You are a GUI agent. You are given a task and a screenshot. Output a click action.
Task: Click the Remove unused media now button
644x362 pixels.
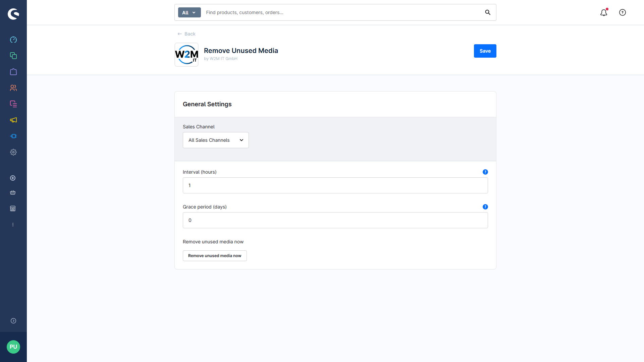click(x=215, y=256)
